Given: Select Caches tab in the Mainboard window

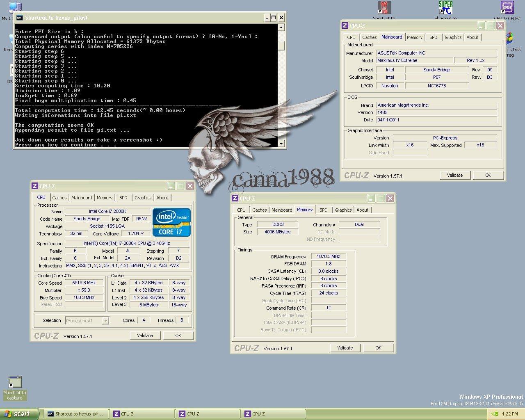Looking at the screenshot, I should [369, 37].
